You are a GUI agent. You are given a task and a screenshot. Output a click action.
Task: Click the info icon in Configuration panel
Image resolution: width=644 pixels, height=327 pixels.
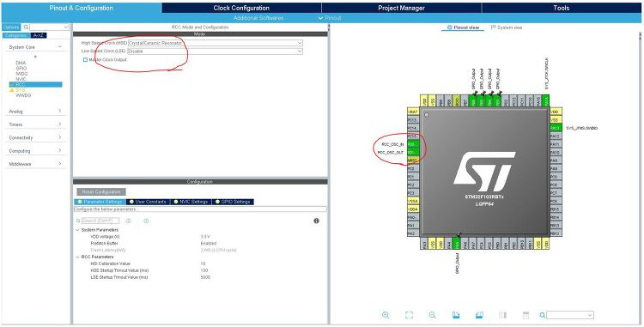[x=316, y=221]
